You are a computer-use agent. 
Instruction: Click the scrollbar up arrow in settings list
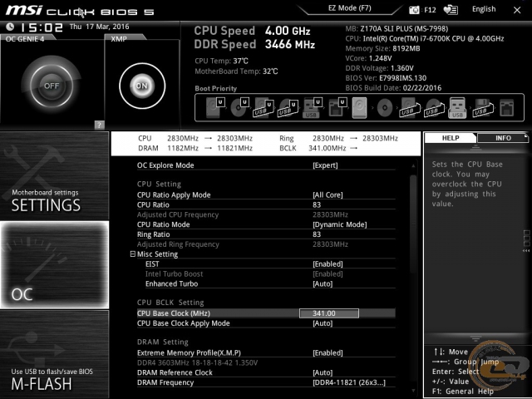click(x=413, y=165)
